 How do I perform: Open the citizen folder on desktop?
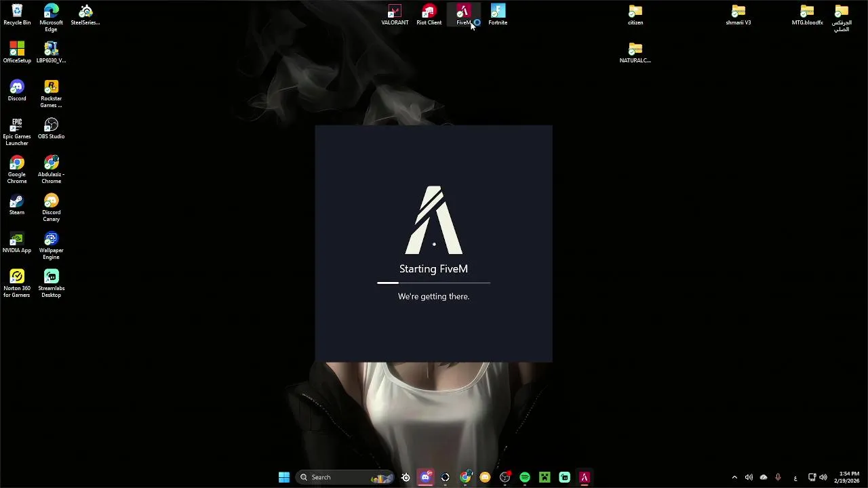coord(635,15)
